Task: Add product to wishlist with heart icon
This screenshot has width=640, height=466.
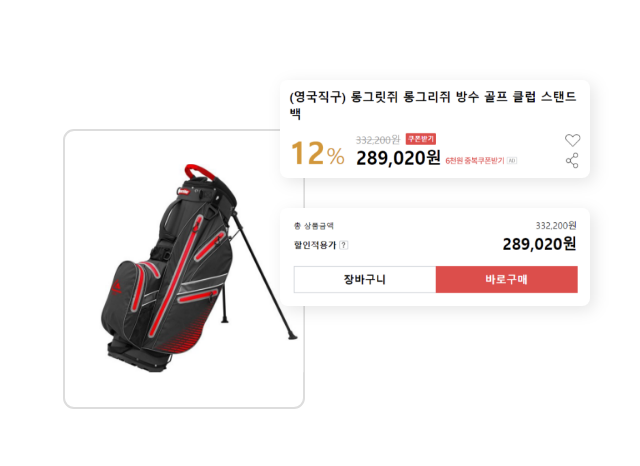Action: 572,140
